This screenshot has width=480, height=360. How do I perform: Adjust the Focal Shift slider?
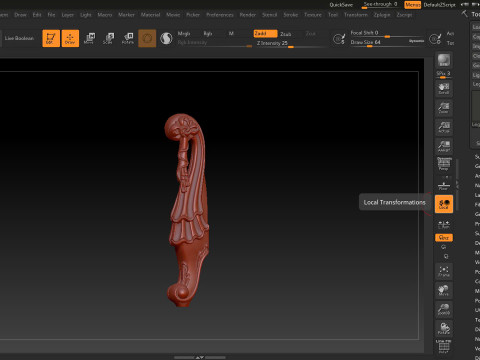click(x=387, y=33)
